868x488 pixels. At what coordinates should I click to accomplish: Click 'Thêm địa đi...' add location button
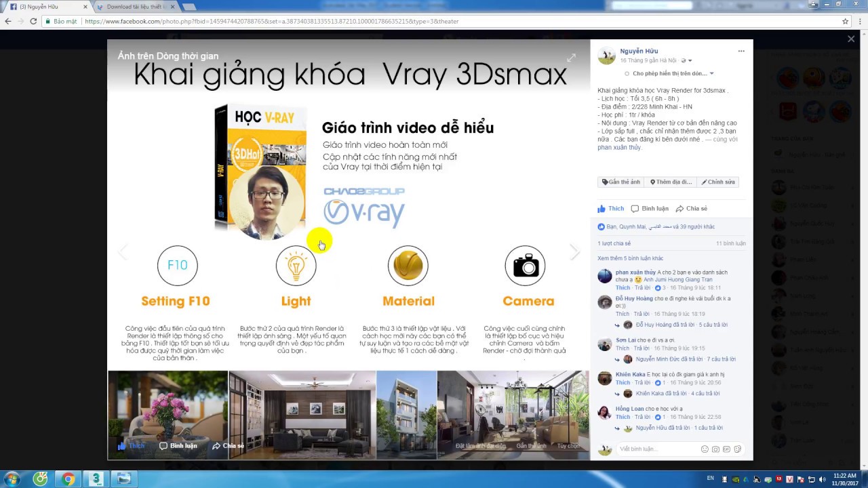(x=671, y=182)
